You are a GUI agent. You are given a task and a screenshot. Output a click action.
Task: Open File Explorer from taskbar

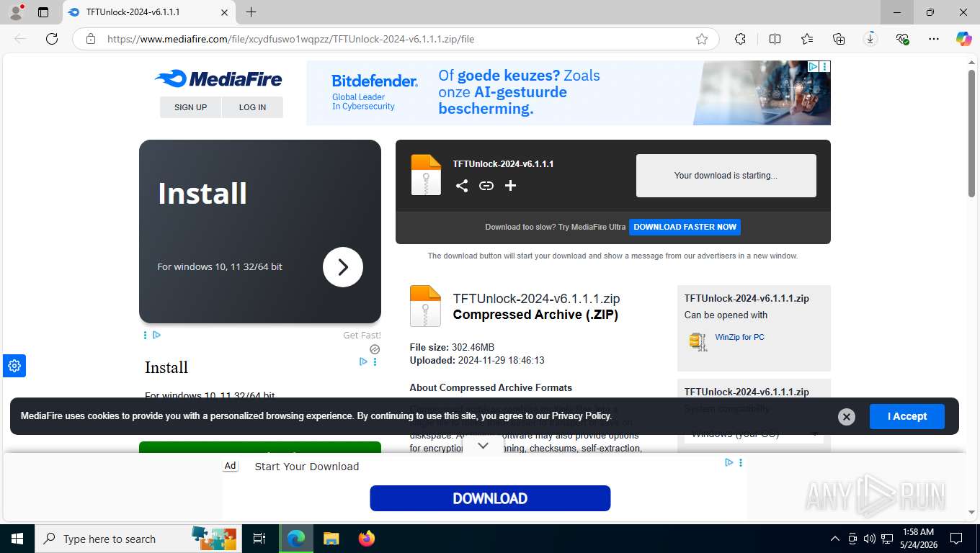point(331,539)
